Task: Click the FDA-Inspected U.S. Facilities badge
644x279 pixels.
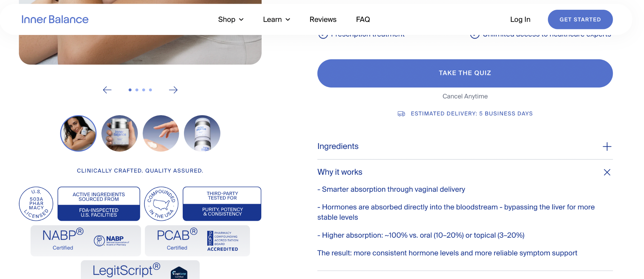Action: (99, 204)
